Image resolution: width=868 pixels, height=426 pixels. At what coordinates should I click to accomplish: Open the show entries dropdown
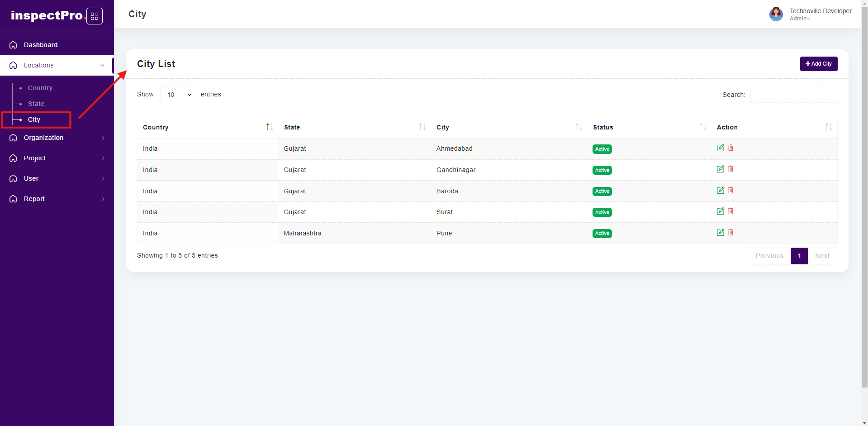point(177,95)
